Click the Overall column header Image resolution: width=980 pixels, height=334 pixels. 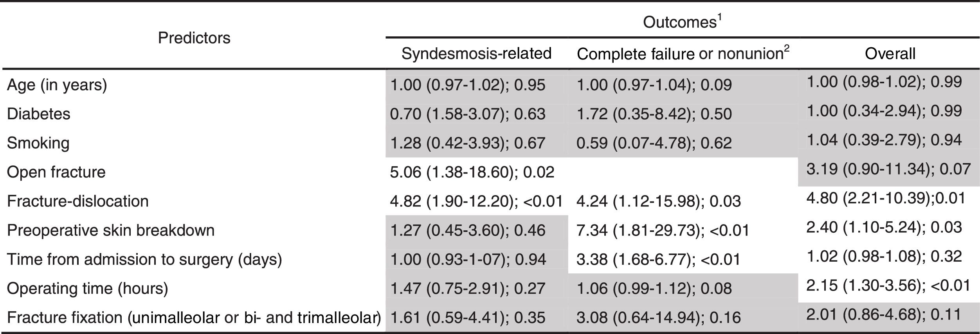[x=890, y=54]
